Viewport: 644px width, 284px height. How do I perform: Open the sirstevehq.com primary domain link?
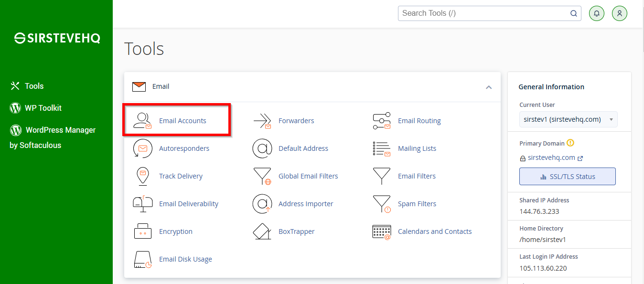551,158
